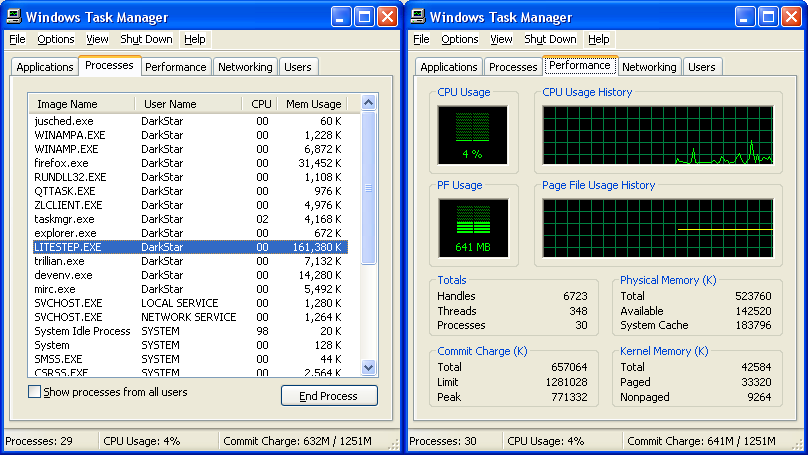This screenshot has height=455, width=808.
Task: Select the taskmgr.exe process row
Action: (x=190, y=219)
